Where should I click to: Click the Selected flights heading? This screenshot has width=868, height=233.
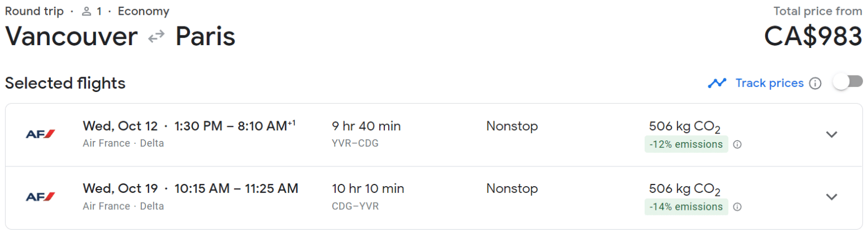[x=65, y=83]
